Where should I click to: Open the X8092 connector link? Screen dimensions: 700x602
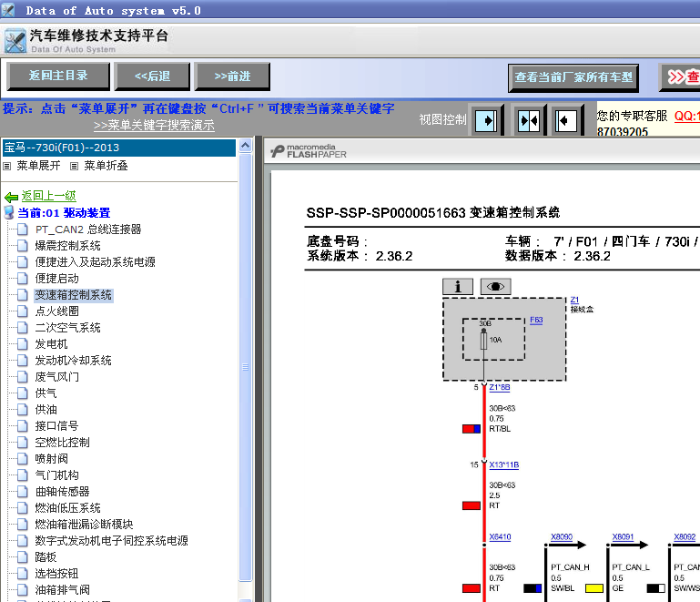[685, 536]
